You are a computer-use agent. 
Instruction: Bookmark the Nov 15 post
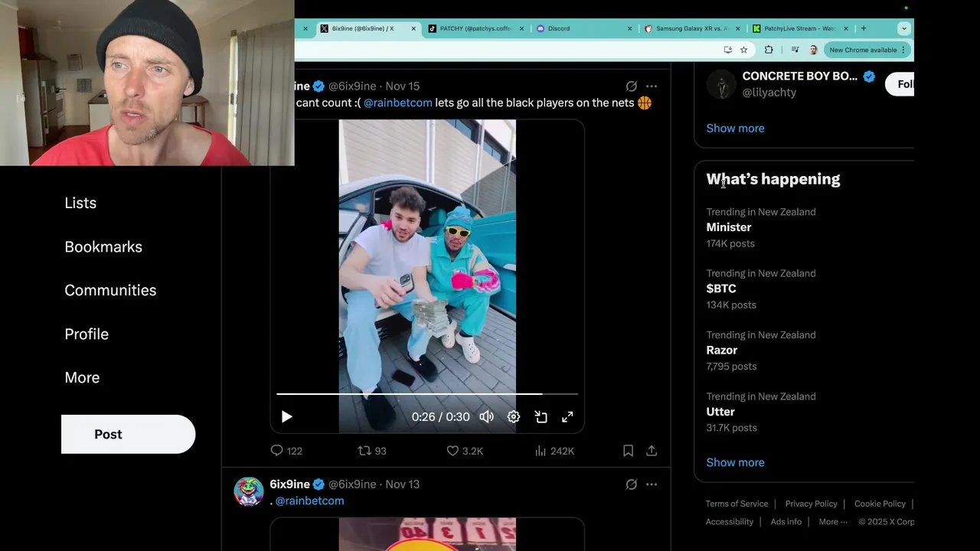click(x=628, y=451)
